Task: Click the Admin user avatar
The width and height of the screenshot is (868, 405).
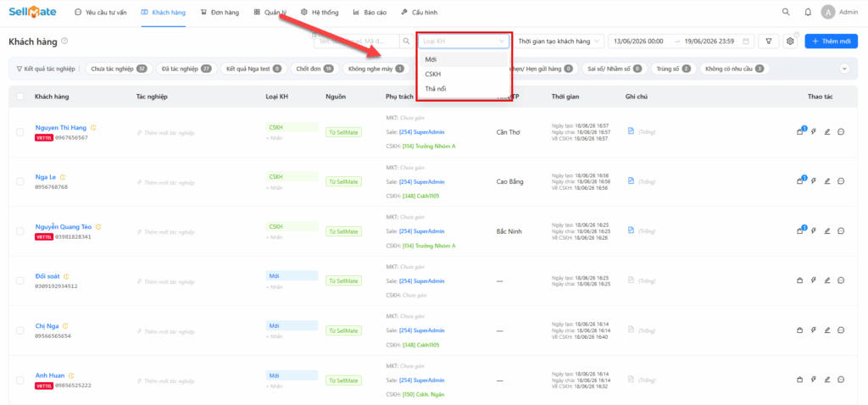Action: (x=827, y=12)
